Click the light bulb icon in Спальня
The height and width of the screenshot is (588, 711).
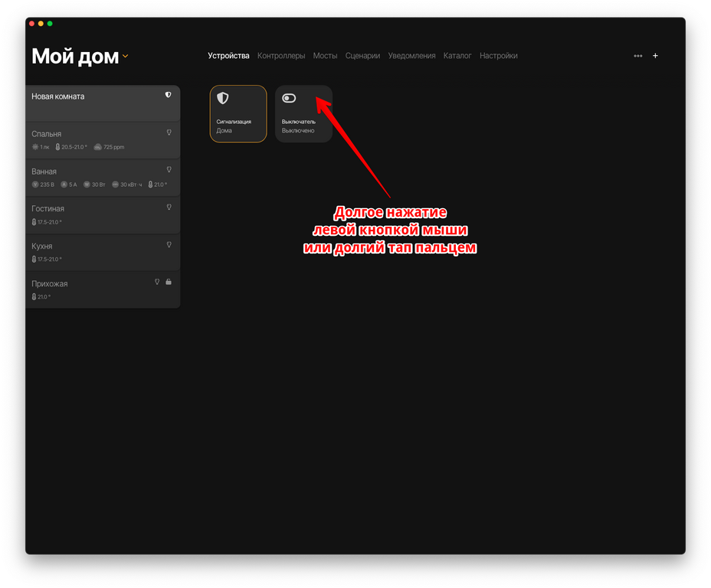click(x=169, y=132)
